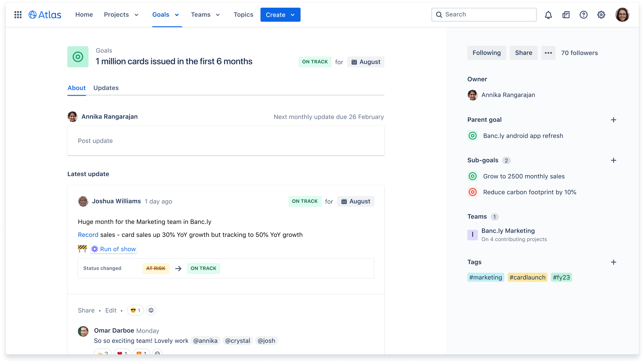Click the AT RISK status icon in update
644x363 pixels.
tap(155, 268)
